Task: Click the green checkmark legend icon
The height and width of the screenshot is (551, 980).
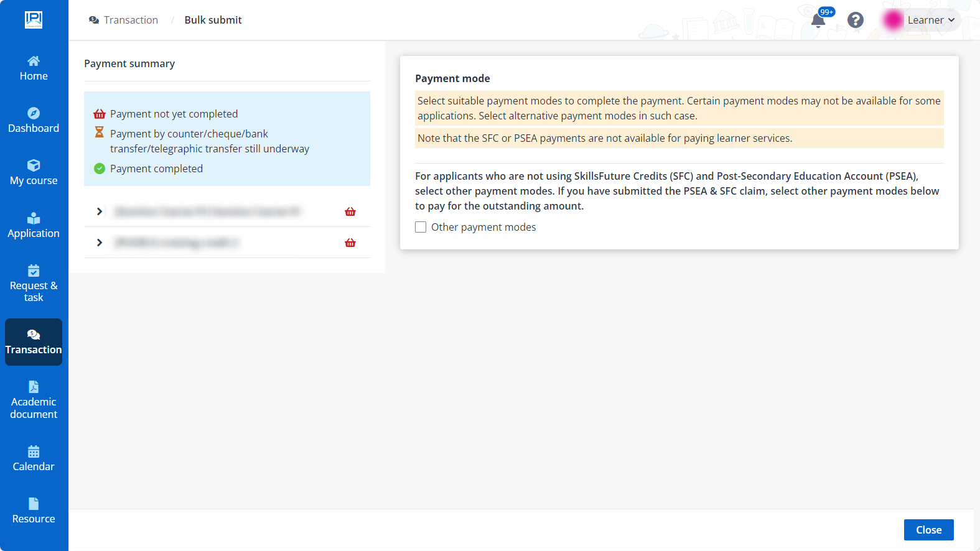Action: (x=100, y=169)
